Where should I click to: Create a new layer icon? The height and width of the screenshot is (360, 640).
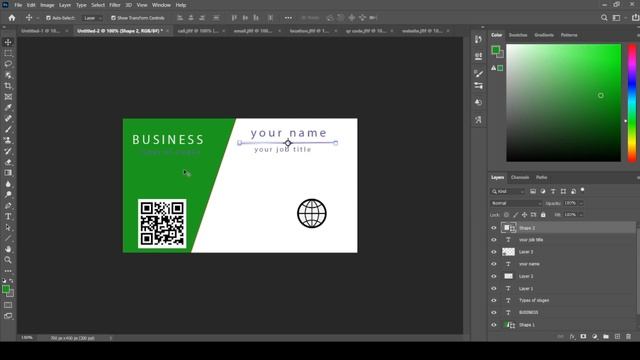pos(617,337)
